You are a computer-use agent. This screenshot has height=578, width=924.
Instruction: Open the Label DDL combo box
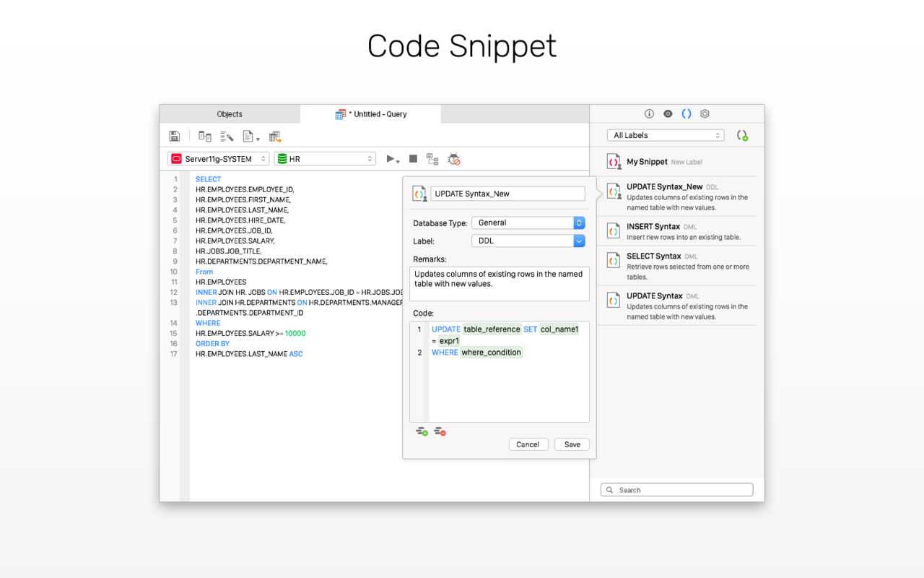[x=528, y=241]
